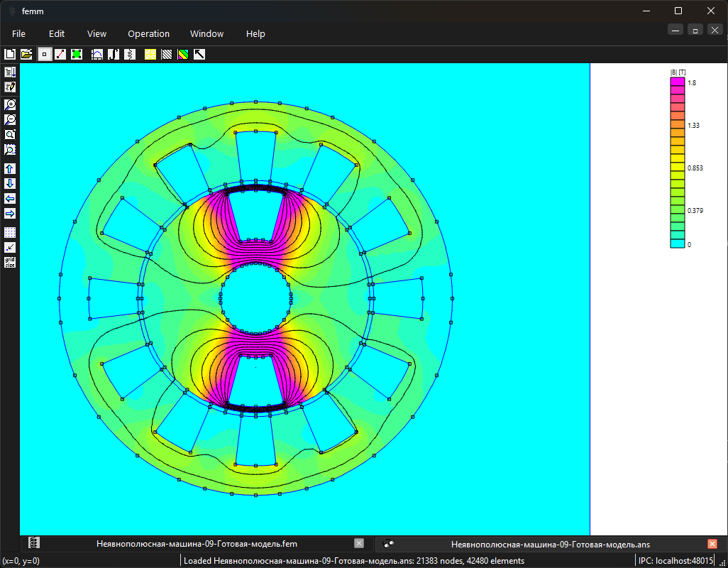
Task: Open the integral calculation tool
Action: [114, 55]
